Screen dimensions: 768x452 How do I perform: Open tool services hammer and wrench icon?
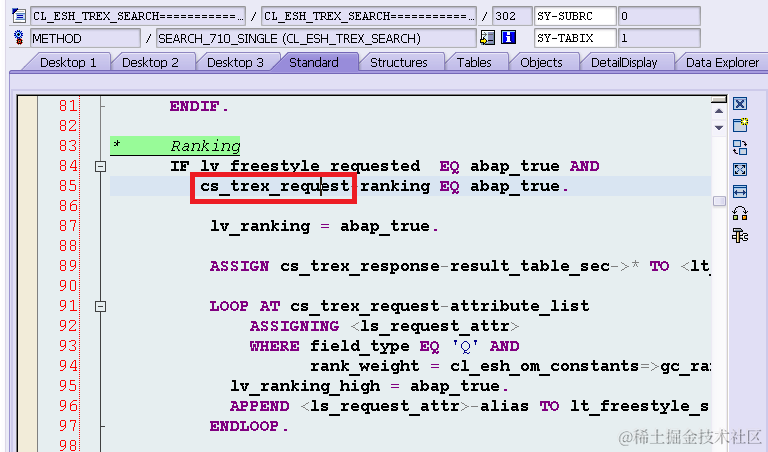click(740, 236)
